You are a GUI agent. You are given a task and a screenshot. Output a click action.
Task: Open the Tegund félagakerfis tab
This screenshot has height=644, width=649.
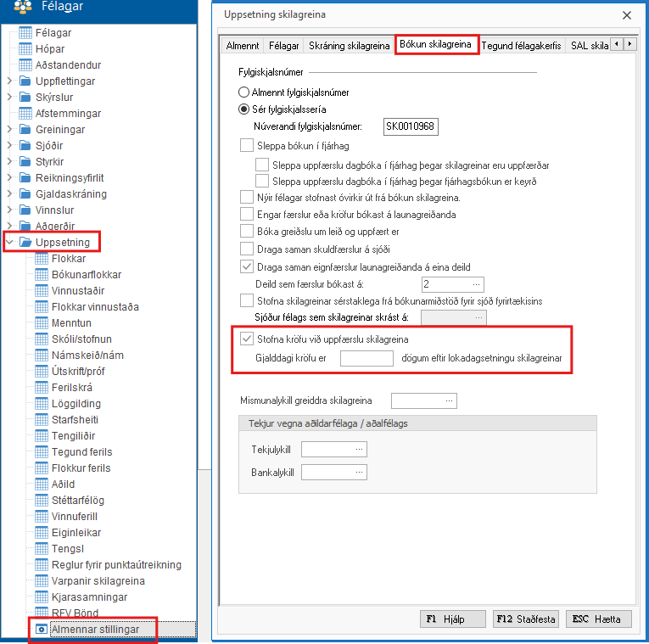pyautogui.click(x=521, y=45)
